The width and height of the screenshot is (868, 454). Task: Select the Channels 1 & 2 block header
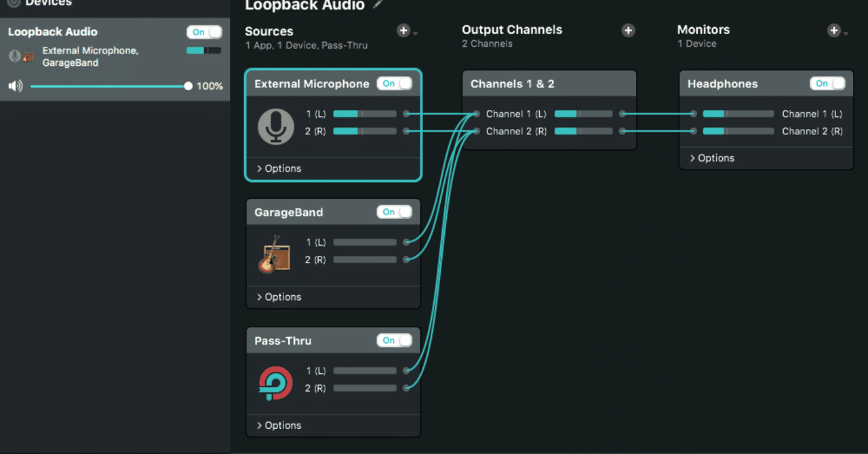click(549, 84)
